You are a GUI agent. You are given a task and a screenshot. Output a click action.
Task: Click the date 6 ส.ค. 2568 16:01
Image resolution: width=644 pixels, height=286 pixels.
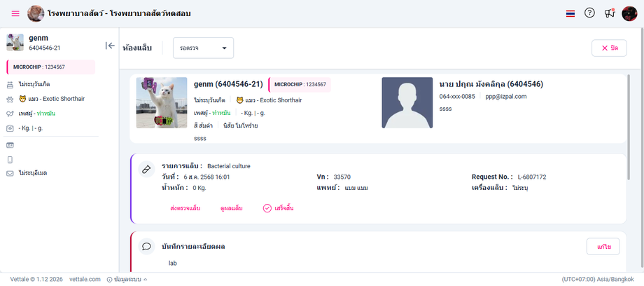tap(206, 177)
